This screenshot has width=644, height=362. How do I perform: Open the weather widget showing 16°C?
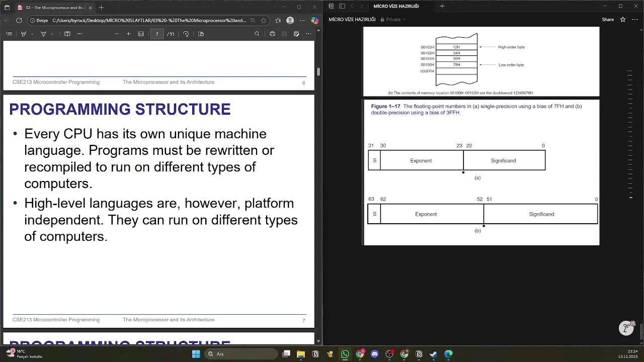[x=24, y=354]
